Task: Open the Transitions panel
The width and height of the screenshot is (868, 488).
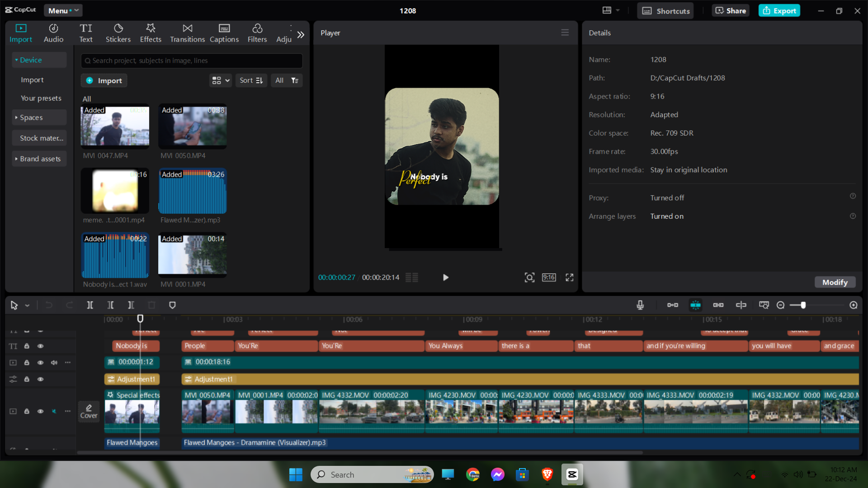Action: click(x=187, y=33)
